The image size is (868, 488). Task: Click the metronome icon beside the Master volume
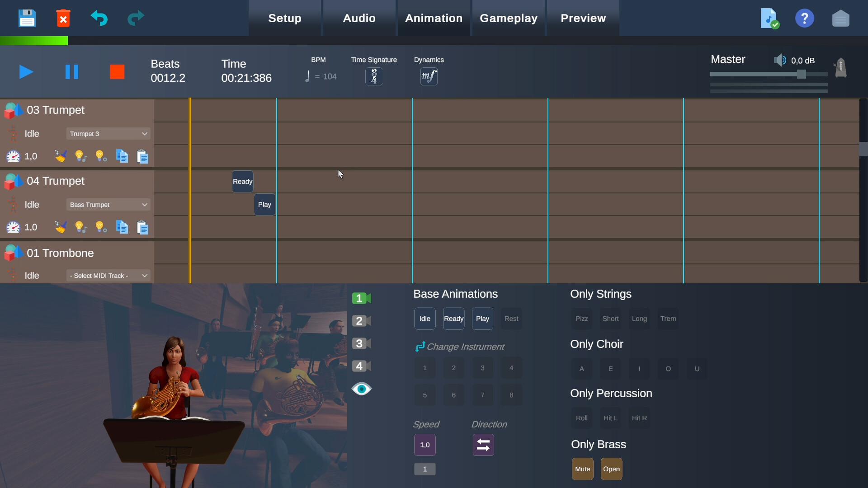click(x=840, y=68)
